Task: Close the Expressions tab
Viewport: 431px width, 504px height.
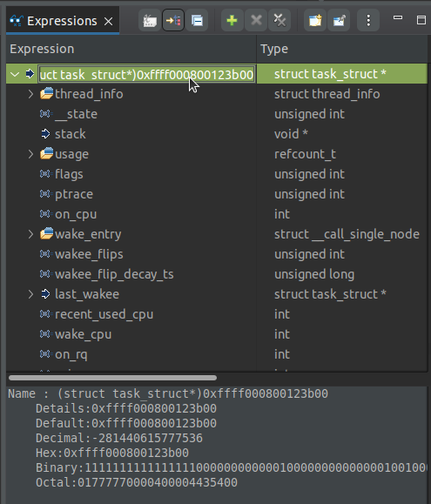Action: click(109, 22)
